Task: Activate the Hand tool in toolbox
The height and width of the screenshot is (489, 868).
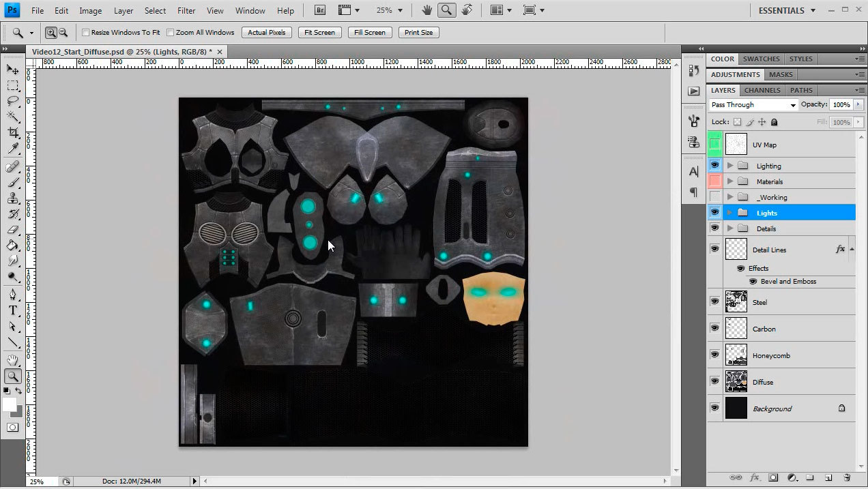Action: 13,360
